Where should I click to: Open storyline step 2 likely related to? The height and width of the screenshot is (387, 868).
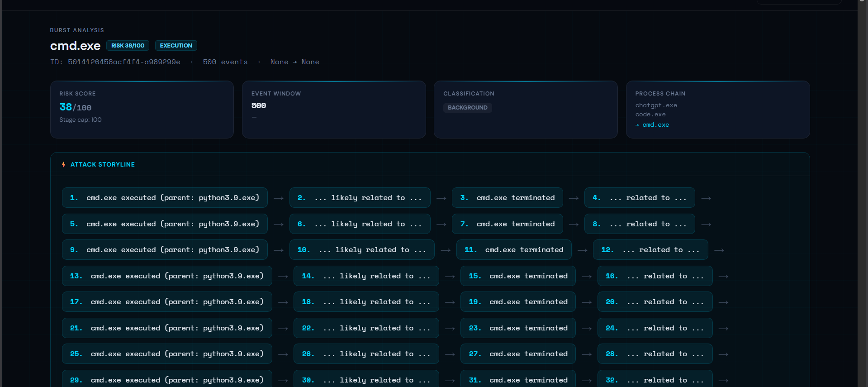[x=360, y=198]
